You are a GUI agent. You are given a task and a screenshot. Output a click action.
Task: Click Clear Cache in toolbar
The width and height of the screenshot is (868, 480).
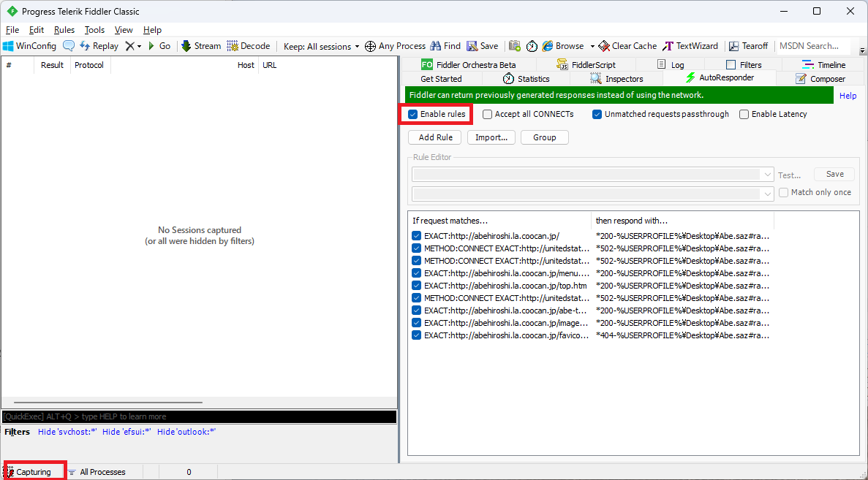[x=627, y=46]
